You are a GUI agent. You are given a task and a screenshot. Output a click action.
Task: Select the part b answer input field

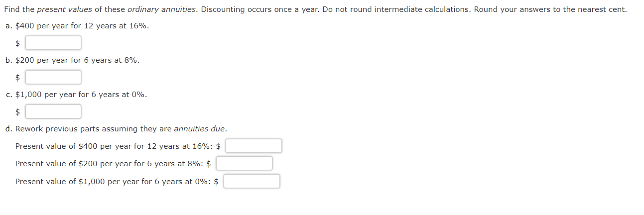[53, 77]
